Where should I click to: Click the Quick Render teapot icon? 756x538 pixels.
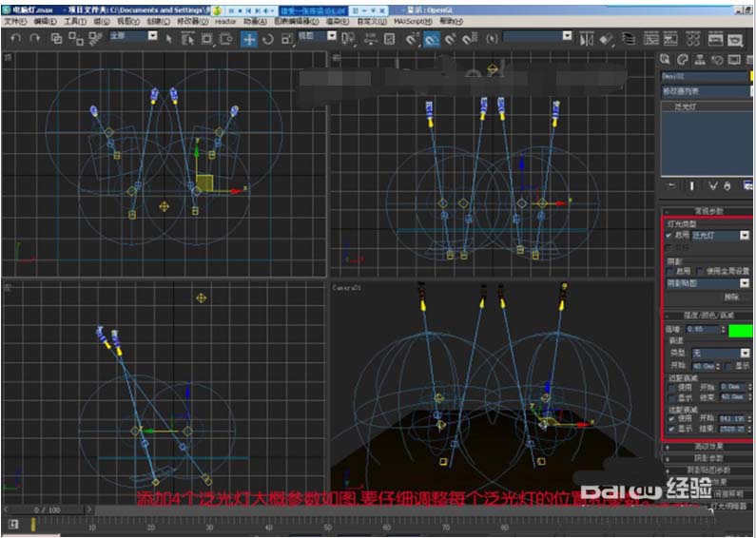tap(735, 40)
